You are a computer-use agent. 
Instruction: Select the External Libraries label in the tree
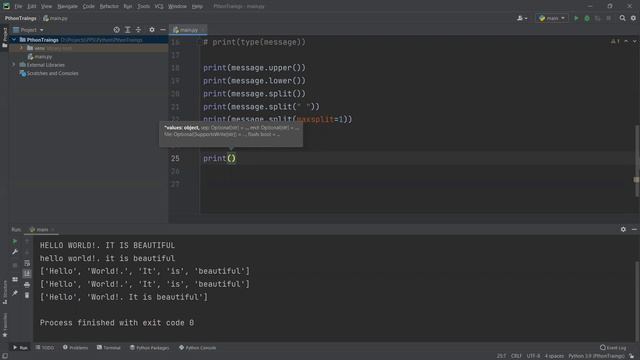tap(45, 65)
